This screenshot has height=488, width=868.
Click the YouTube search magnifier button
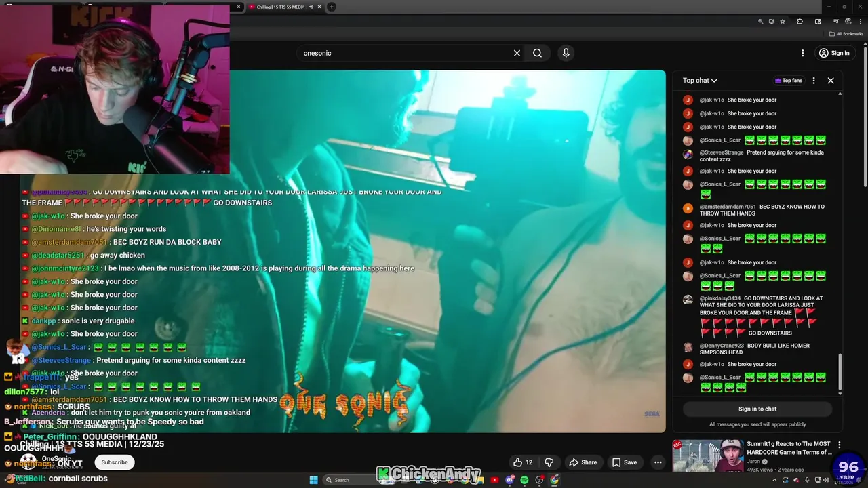pyautogui.click(x=537, y=53)
